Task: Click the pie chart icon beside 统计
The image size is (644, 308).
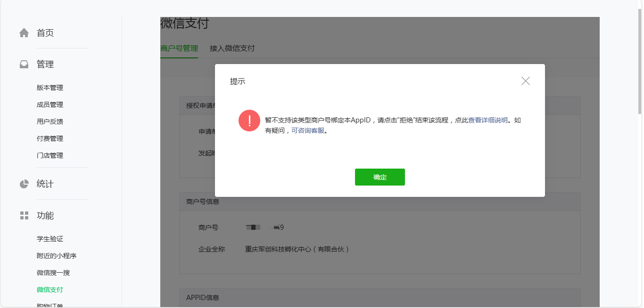Action: (24, 184)
